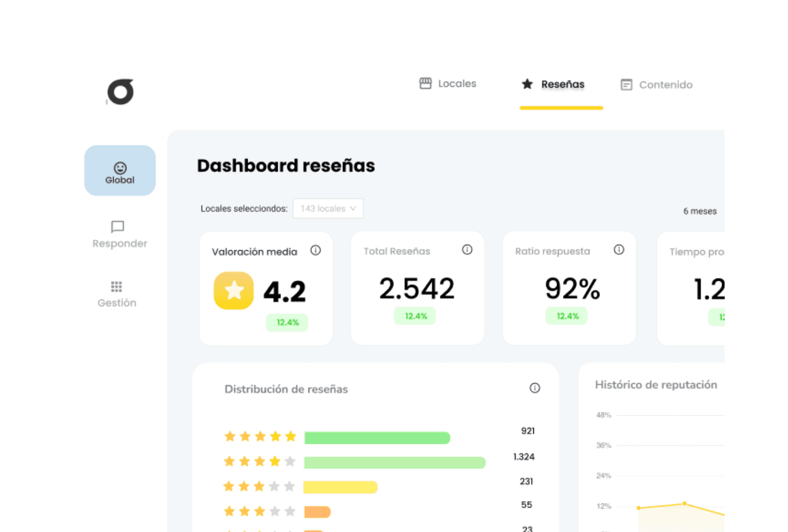Click the orange 55 distribution bar
The image size is (788, 532).
coord(317,512)
